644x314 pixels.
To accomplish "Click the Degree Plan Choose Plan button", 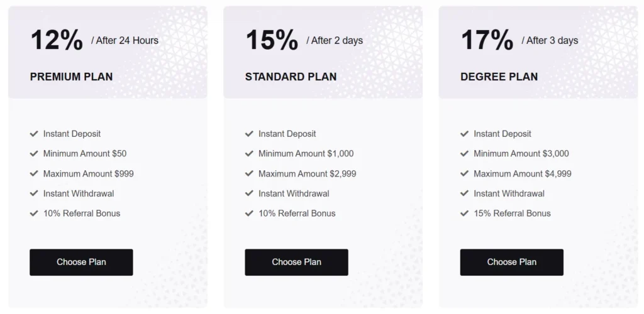I will tap(511, 262).
